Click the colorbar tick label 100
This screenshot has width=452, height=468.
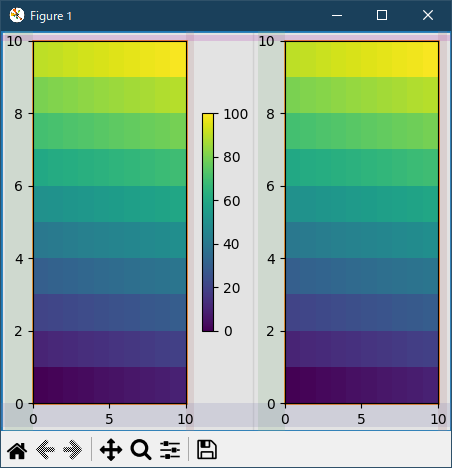pyautogui.click(x=235, y=114)
